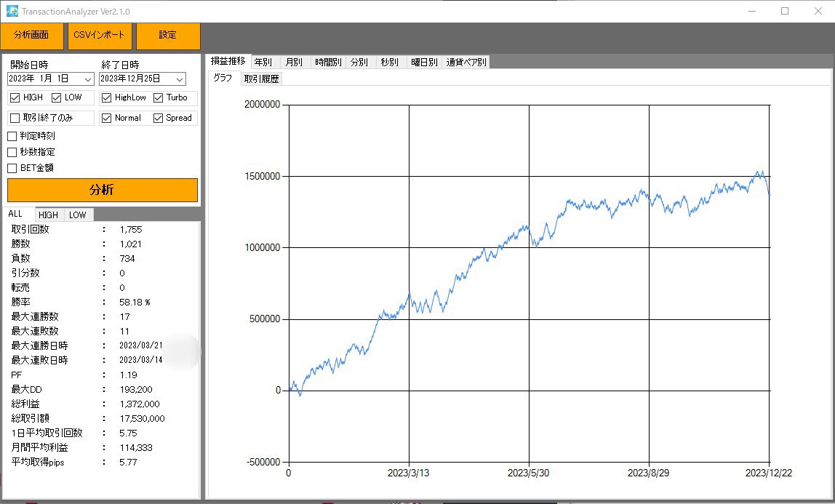Run analysis with the orange 分析 button
This screenshot has width=835, height=504.
(103, 190)
